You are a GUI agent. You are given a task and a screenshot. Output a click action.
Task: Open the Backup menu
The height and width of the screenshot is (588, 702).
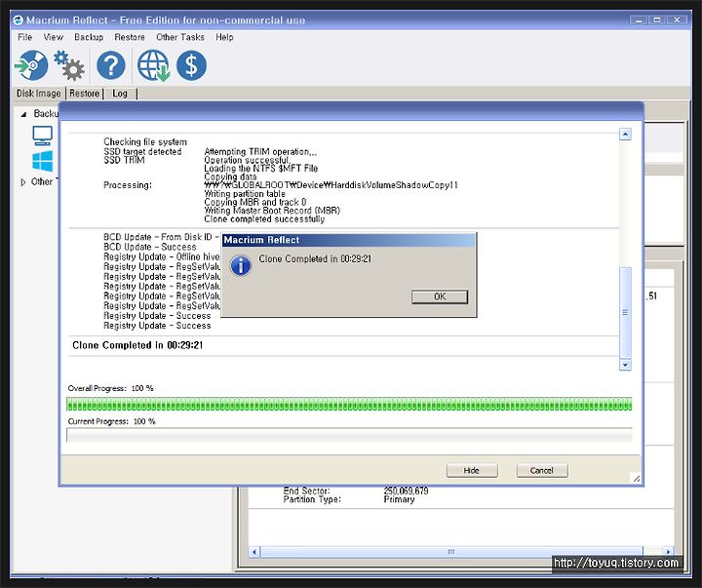89,37
